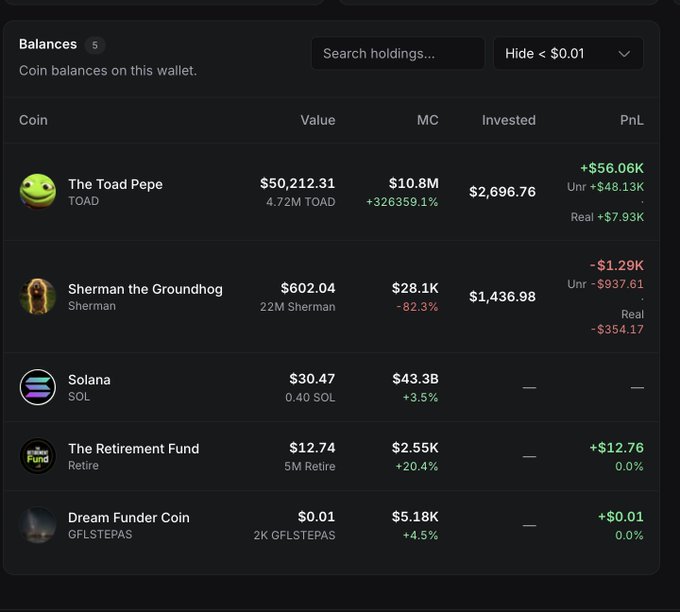Open Sherman the Groundhog coin name

pyautogui.click(x=145, y=289)
